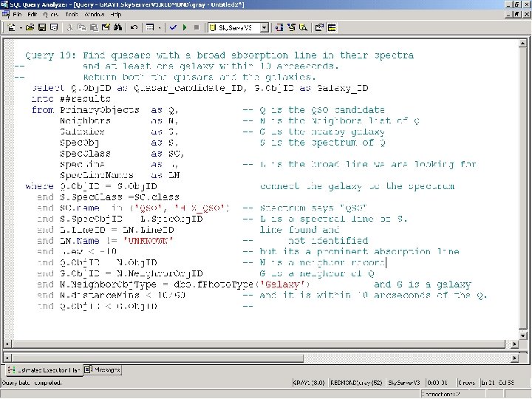Image resolution: width=532 pixels, height=399 pixels.
Task: Toggle the Show Results Pane icon
Action: 332,28
